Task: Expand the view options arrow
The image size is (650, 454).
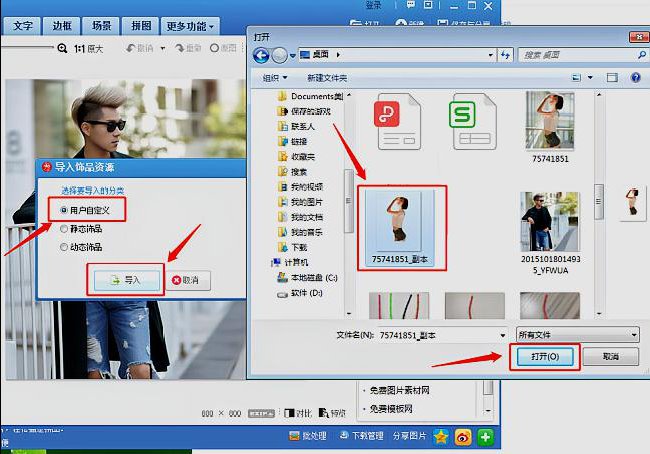Action: tap(590, 78)
